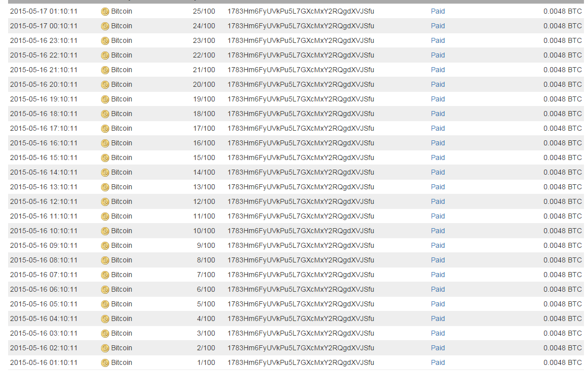588x373 pixels.
Task: Select timestamp 2015-05-16 09:10:11
Action: pos(44,245)
